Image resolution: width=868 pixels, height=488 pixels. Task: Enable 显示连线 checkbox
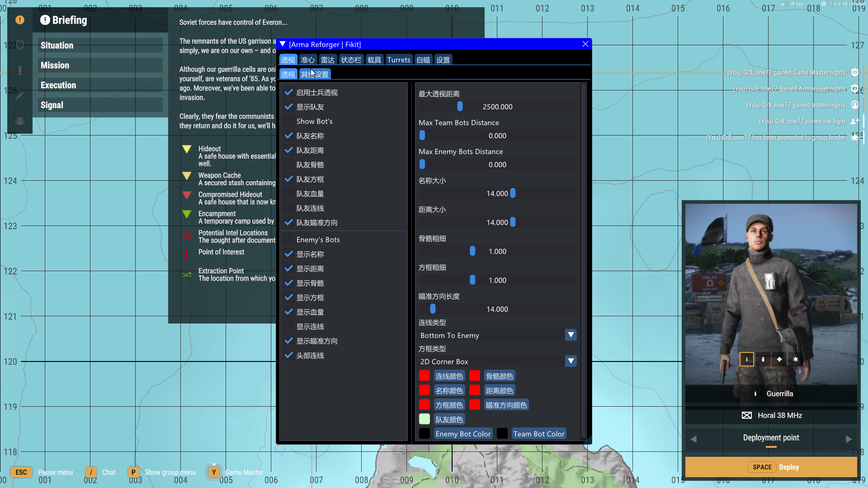(x=289, y=327)
